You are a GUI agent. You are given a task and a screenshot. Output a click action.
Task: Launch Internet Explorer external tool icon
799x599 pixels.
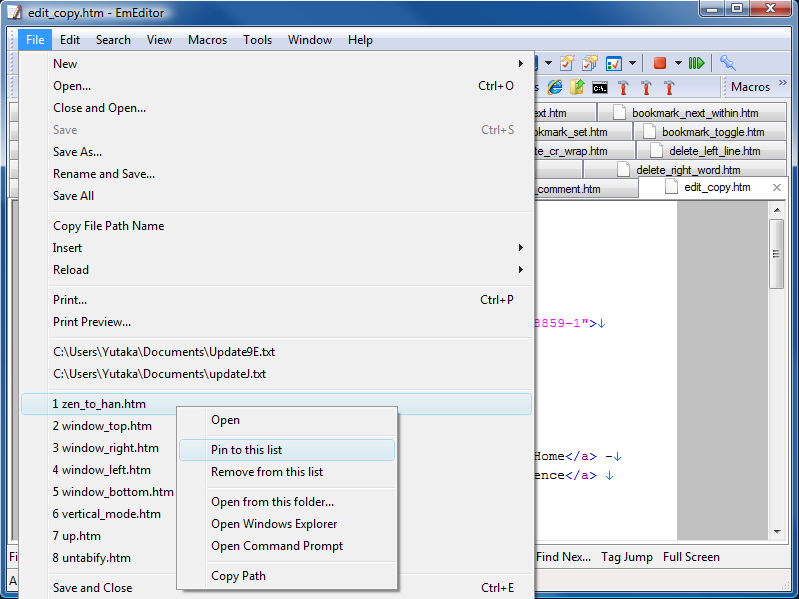pos(554,87)
